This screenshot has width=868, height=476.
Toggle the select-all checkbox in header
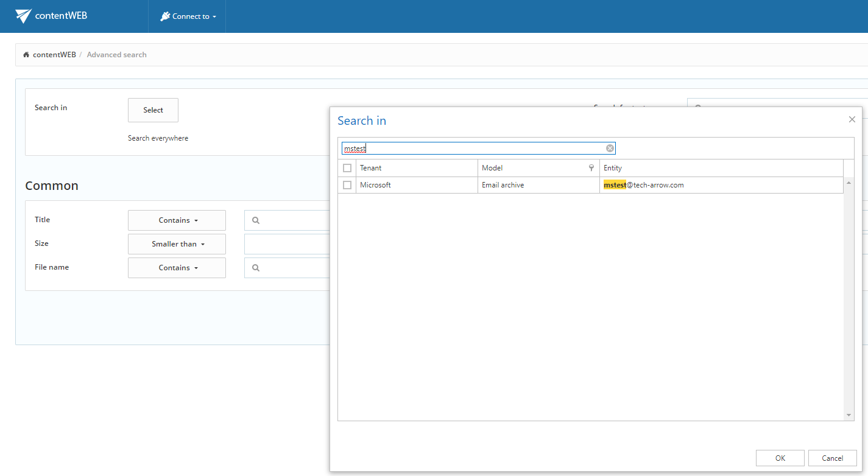(347, 168)
